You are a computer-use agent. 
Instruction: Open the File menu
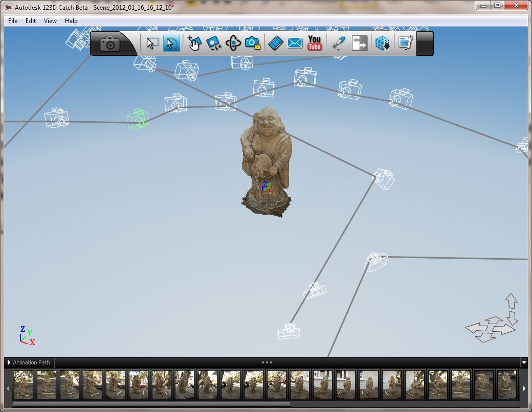tap(13, 20)
